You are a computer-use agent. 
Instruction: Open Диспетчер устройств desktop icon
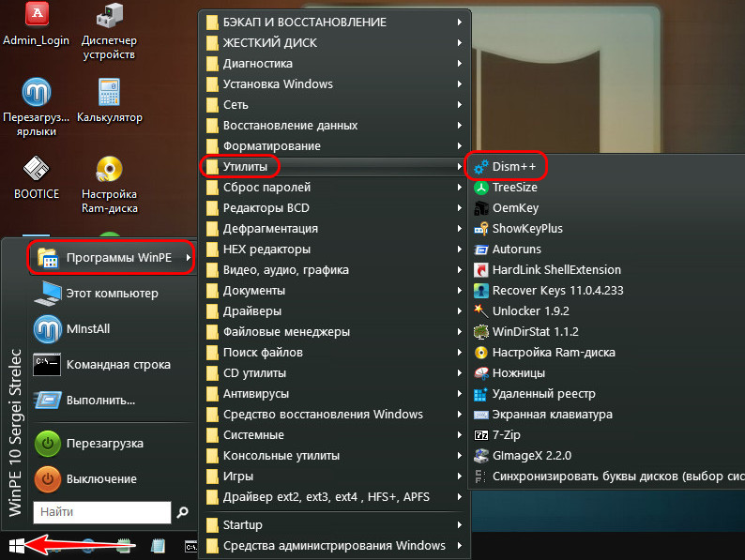109,31
